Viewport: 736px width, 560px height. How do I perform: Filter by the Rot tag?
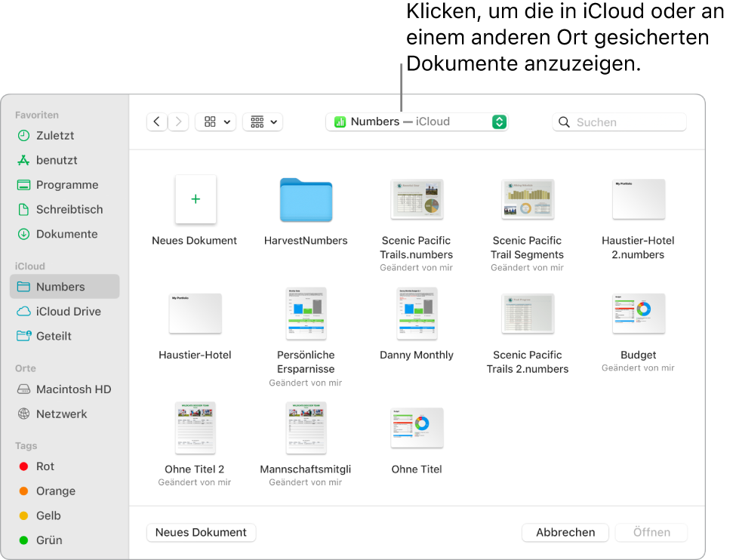pos(64,466)
